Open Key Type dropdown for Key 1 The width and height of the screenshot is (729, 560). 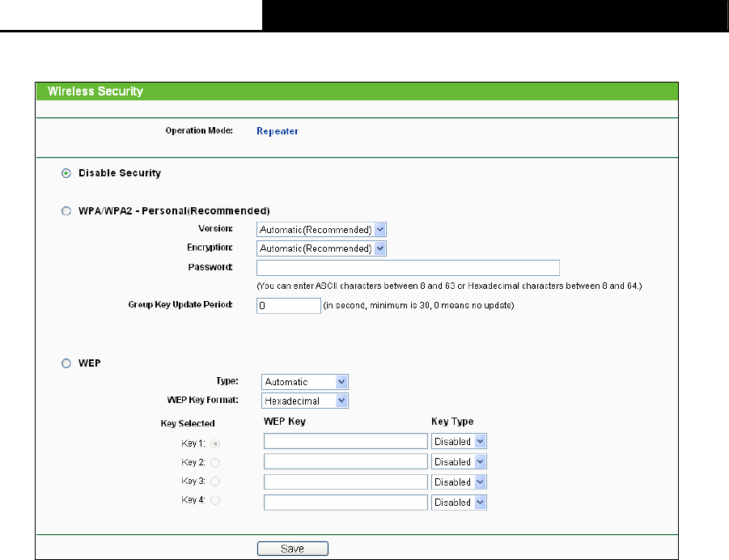click(459, 441)
